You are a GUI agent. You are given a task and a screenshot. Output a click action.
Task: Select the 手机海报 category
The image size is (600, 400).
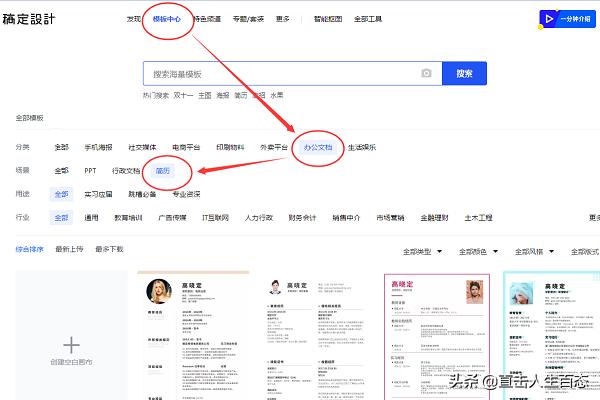98,147
